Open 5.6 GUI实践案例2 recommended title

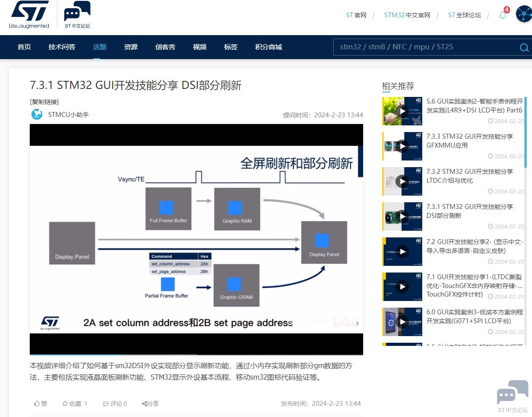(x=474, y=105)
